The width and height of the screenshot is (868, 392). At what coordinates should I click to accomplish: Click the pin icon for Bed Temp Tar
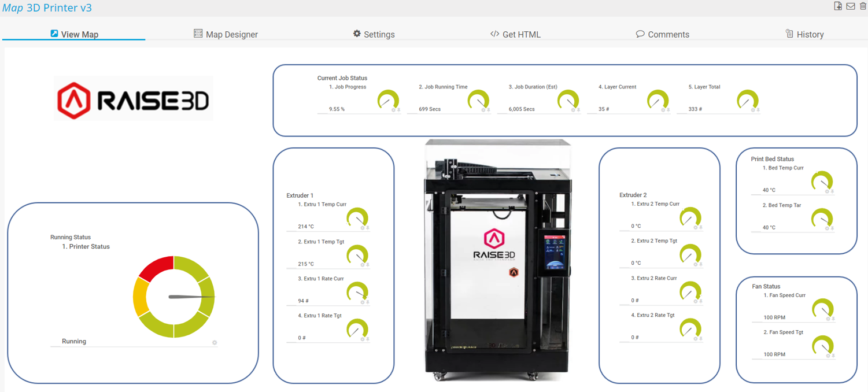(x=833, y=228)
